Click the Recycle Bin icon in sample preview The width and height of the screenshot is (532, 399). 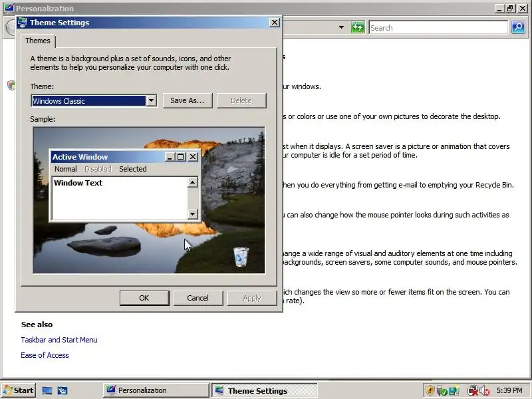[241, 257]
